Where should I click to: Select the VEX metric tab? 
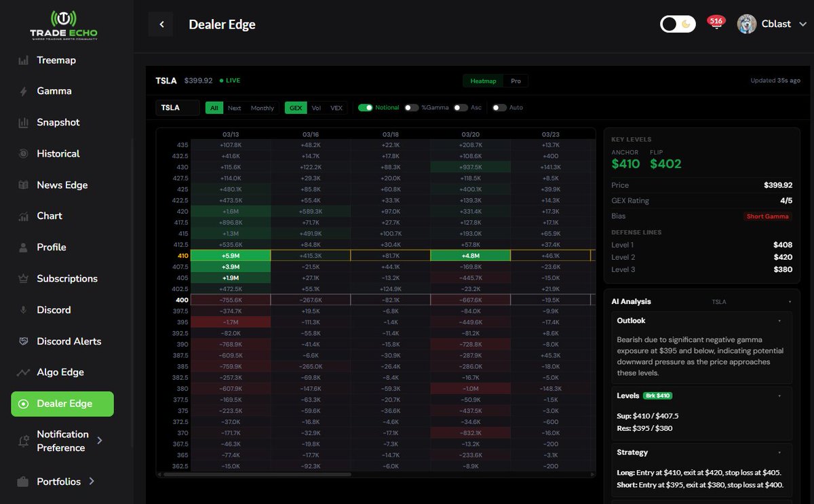pyautogui.click(x=336, y=108)
